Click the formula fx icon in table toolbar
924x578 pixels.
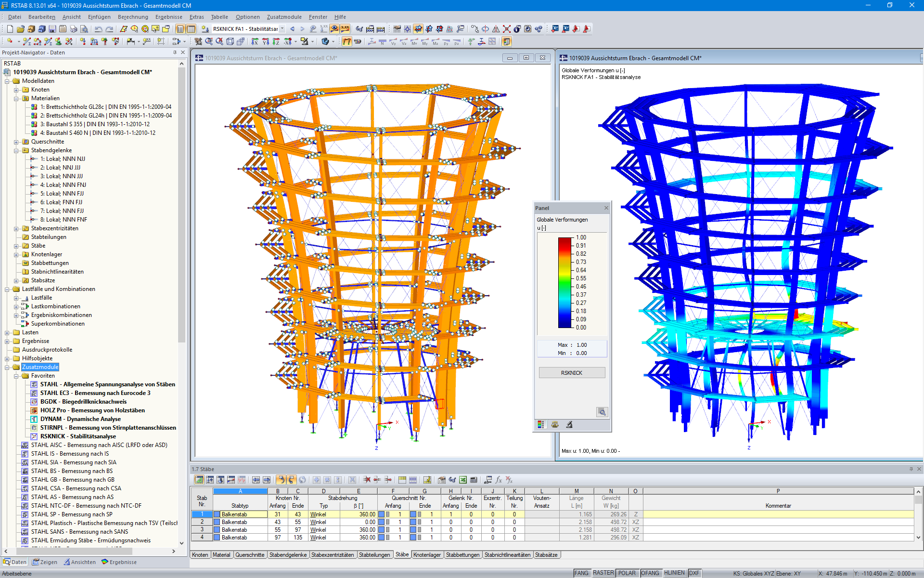[499, 480]
